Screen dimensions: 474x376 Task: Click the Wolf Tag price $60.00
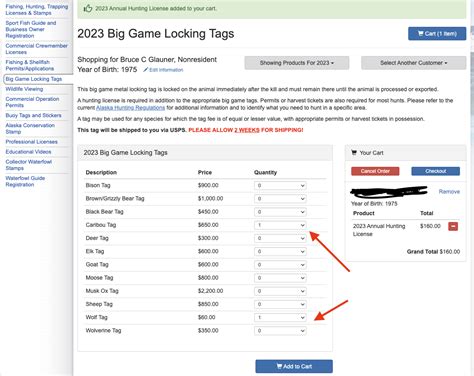click(x=206, y=317)
